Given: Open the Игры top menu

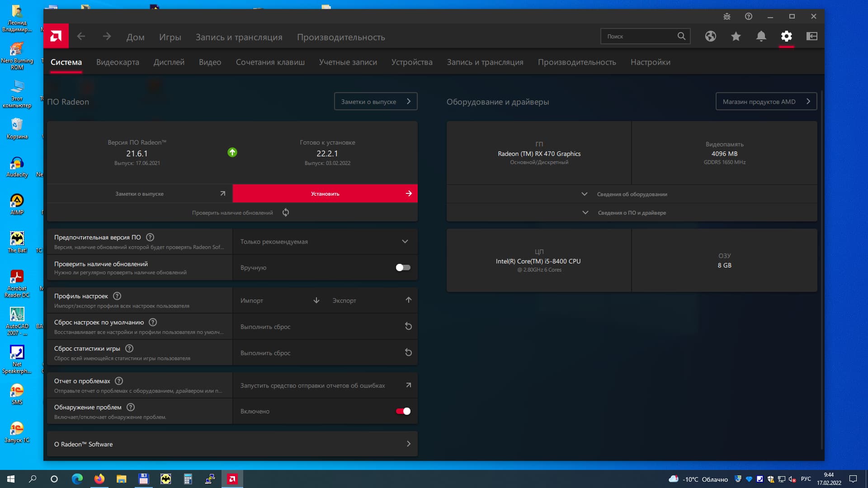Looking at the screenshot, I should coord(170,37).
